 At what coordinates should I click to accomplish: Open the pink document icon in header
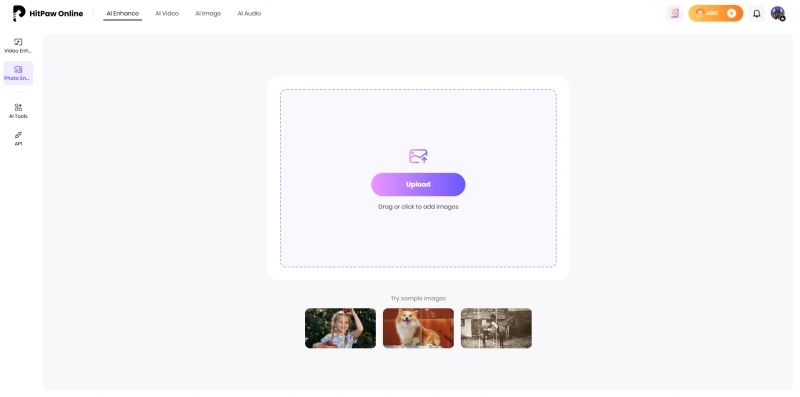[x=675, y=13]
